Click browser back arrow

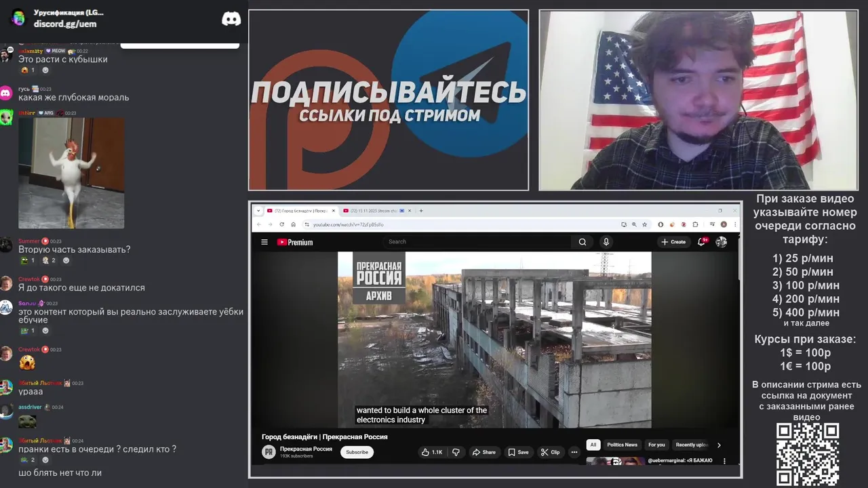click(260, 224)
